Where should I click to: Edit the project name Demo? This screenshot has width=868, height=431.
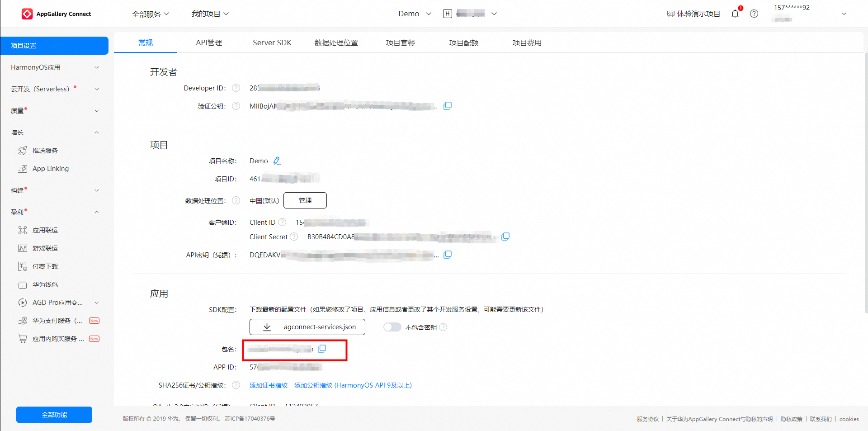[277, 161]
